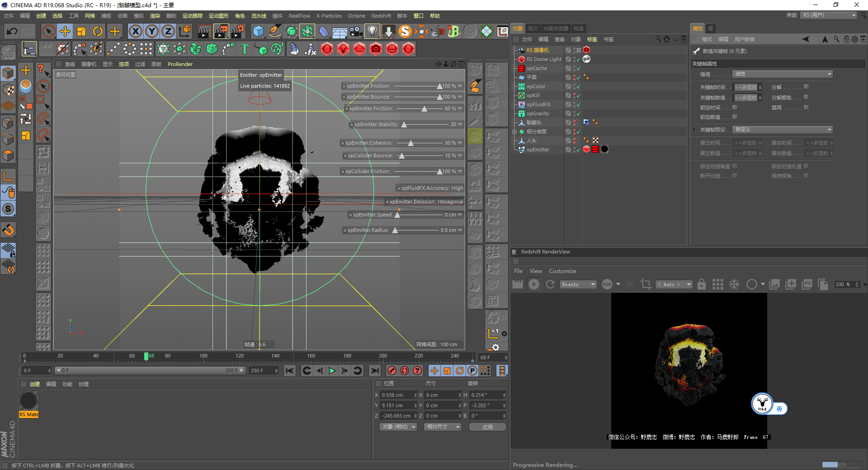The height and width of the screenshot is (470, 868).
Task: Adjust the xpEmitter.Radius HUD slider handle
Action: click(395, 230)
